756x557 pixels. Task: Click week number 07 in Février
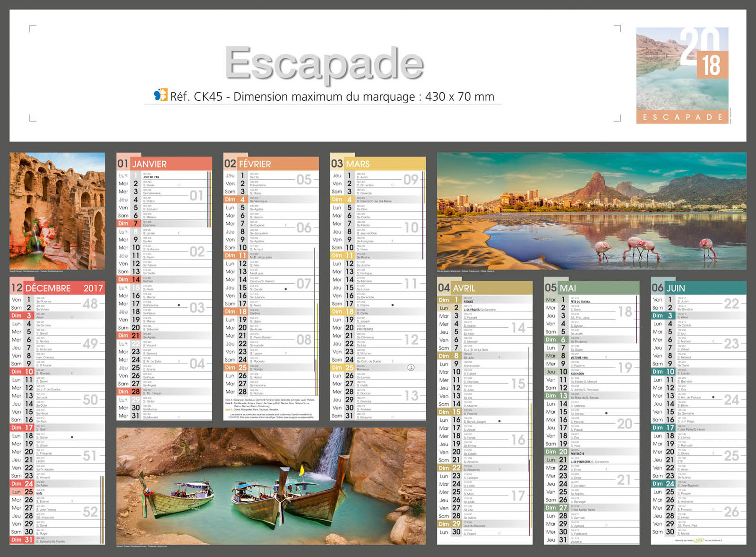[x=304, y=284]
